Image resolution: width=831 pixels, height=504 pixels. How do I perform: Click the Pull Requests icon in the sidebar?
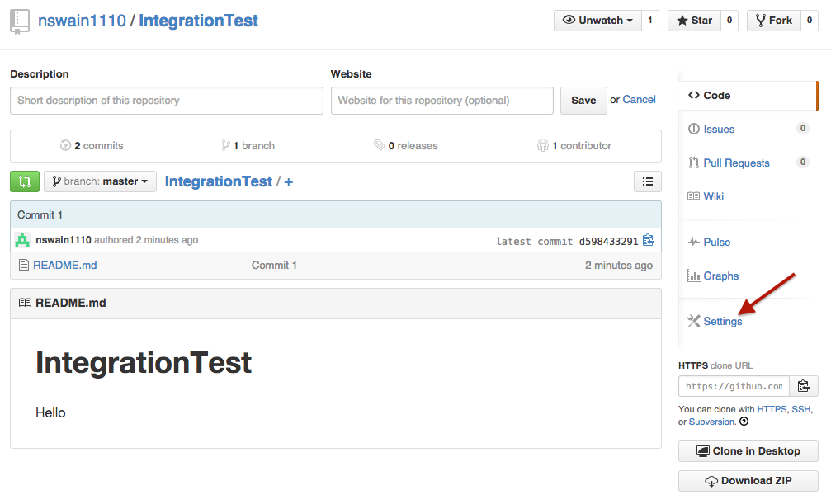694,163
